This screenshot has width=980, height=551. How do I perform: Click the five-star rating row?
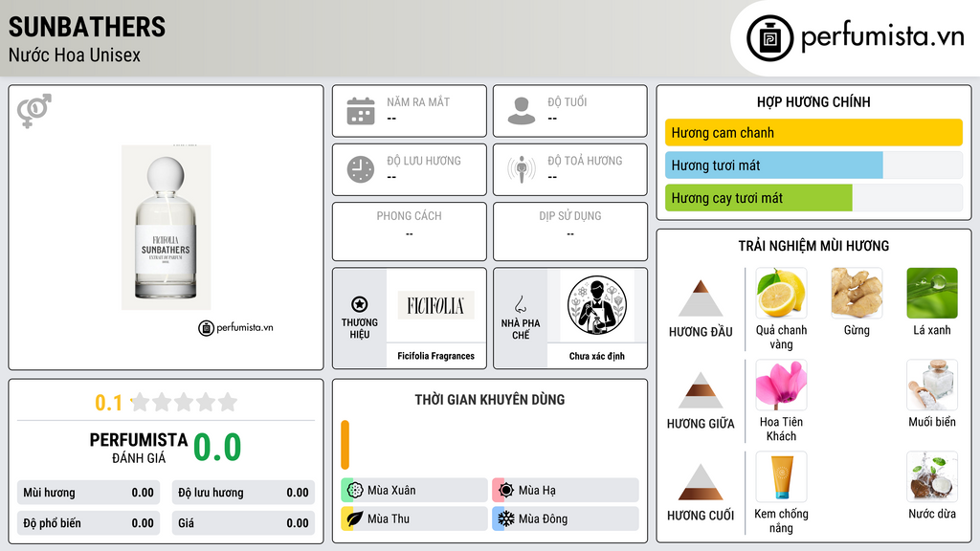point(184,402)
